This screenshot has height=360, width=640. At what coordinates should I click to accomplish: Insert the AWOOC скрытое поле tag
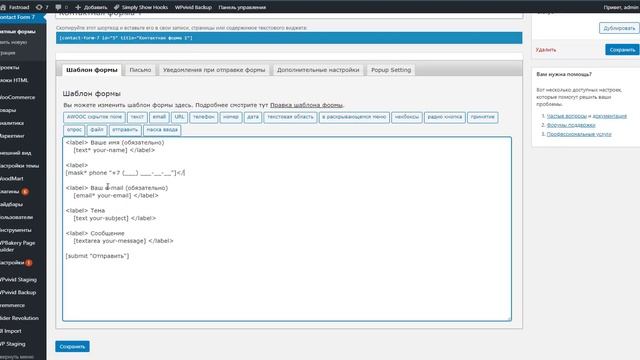(94, 117)
